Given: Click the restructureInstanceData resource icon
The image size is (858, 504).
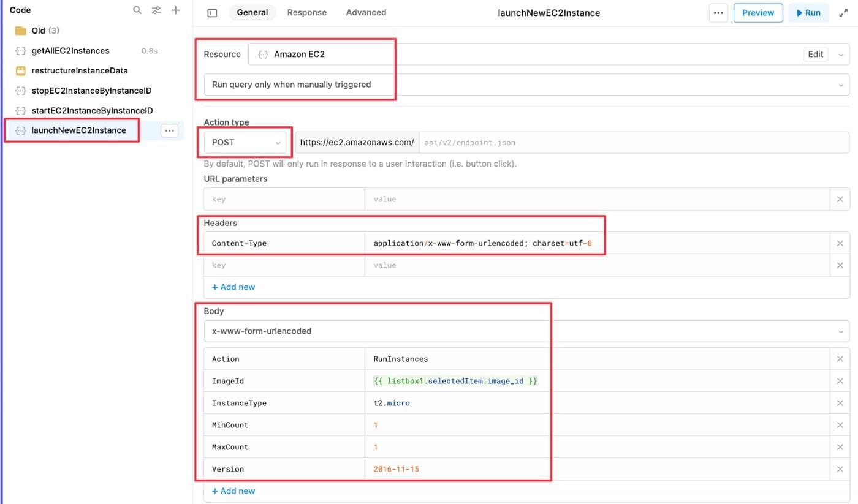Looking at the screenshot, I should click(19, 70).
